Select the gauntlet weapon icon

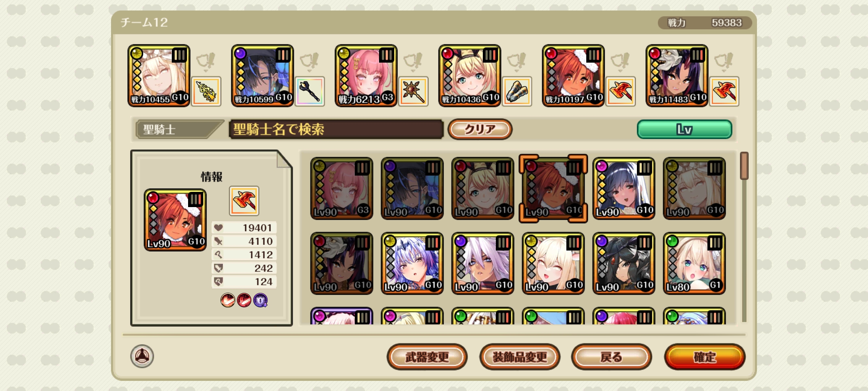coord(517,91)
